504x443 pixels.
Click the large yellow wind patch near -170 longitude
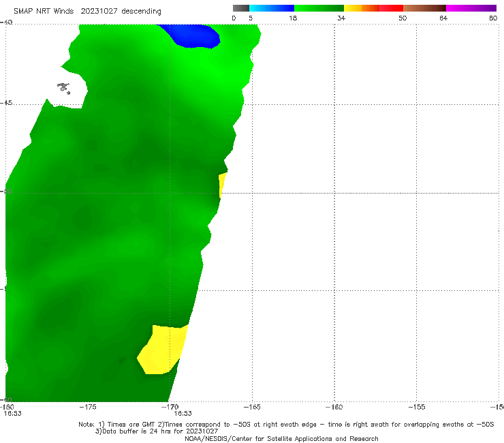point(162,350)
